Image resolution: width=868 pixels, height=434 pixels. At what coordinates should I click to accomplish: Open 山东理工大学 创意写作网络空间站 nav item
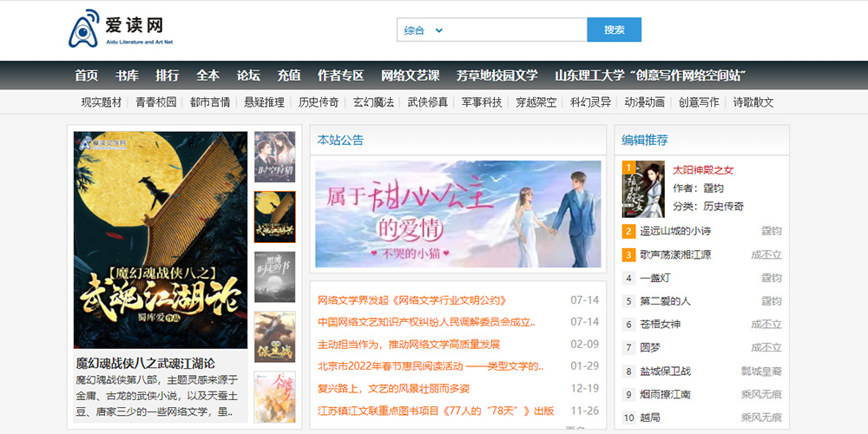coord(651,76)
